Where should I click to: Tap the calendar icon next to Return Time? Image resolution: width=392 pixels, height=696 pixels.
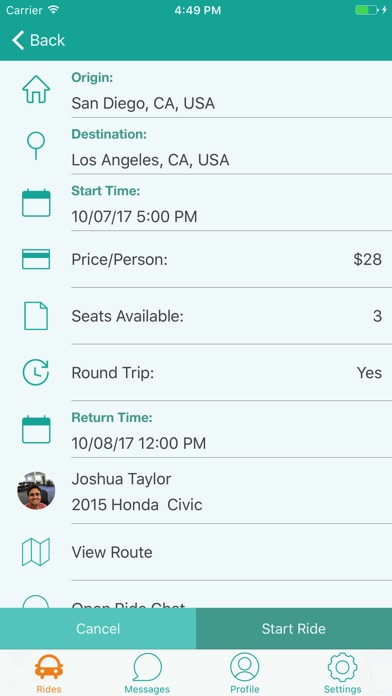point(36,429)
